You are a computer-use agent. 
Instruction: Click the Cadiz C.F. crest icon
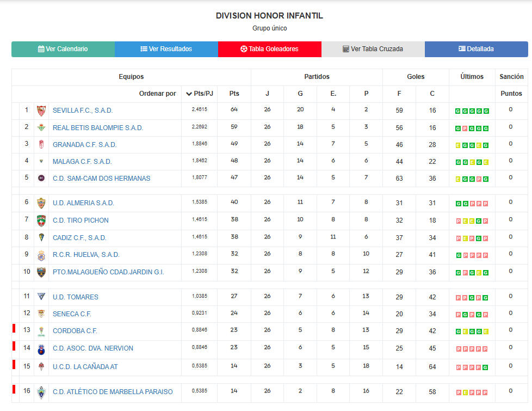(41, 237)
